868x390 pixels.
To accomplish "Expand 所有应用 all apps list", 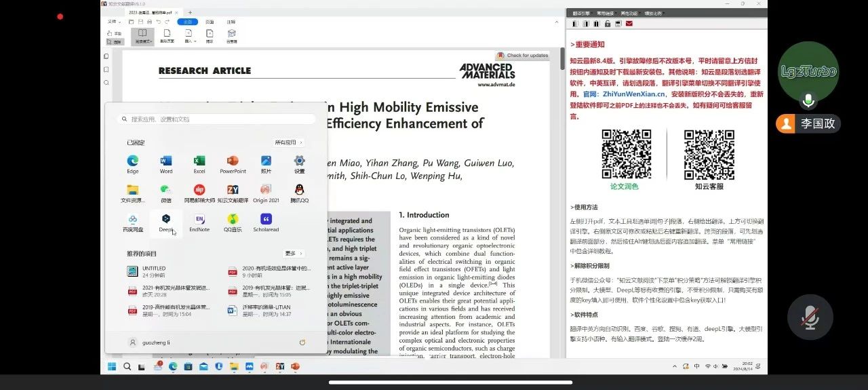I will (289, 142).
